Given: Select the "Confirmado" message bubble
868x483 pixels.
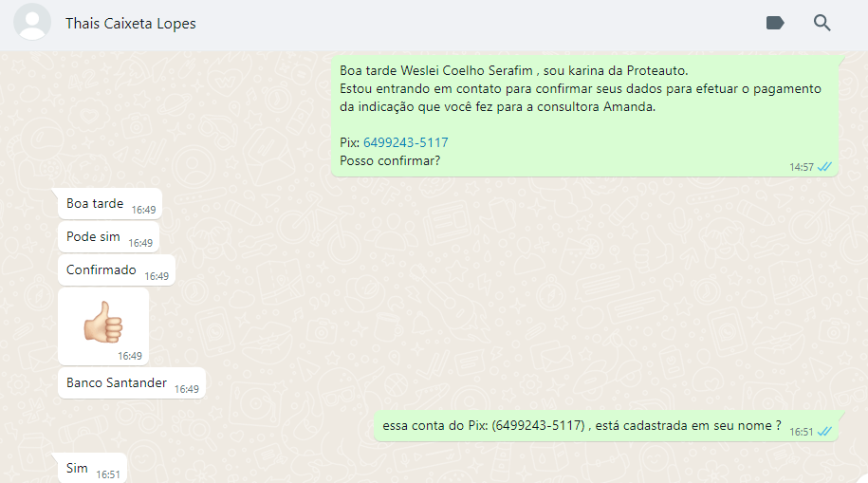Looking at the screenshot, I should click(x=117, y=270).
